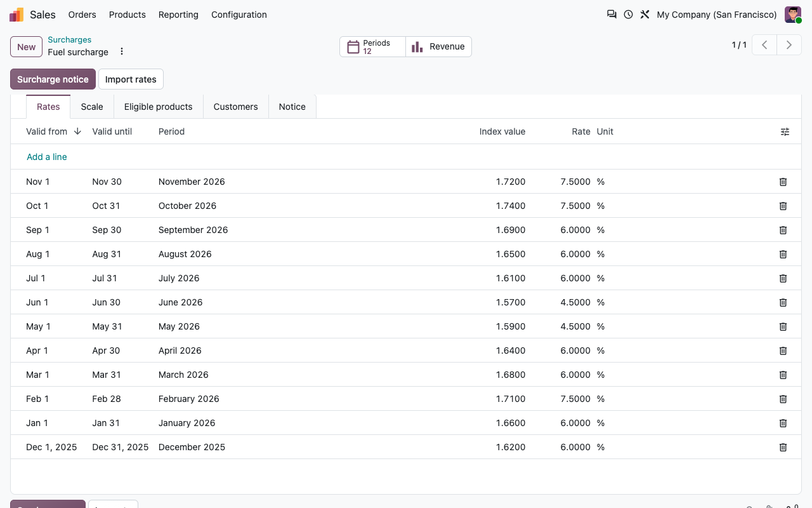
Task: Open the Revenue stat button
Action: pos(438,46)
